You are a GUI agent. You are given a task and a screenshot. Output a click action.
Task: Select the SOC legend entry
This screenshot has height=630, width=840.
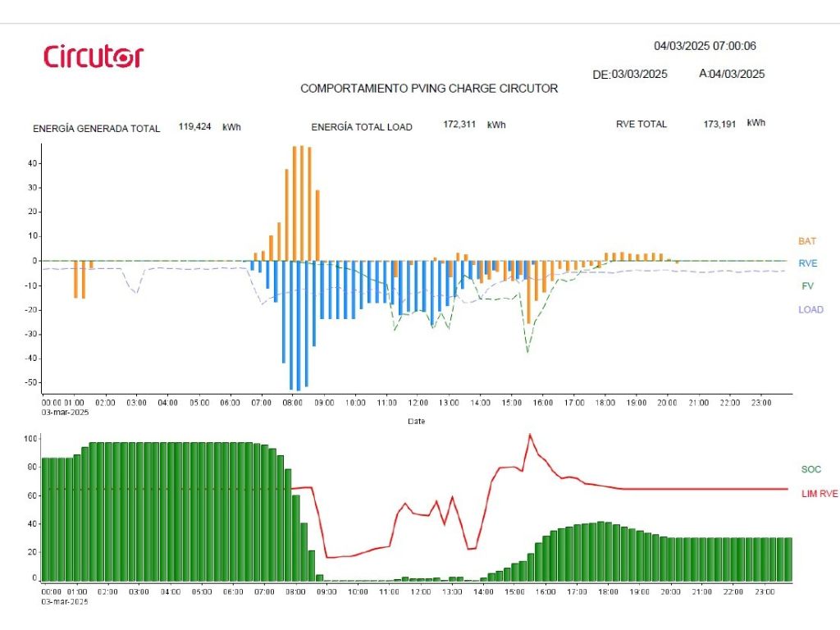(810, 469)
